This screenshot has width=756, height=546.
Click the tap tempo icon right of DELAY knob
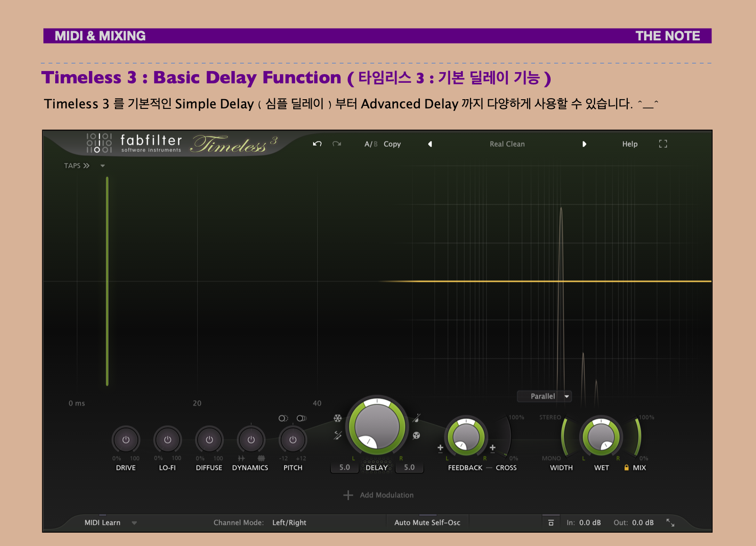pos(416,418)
